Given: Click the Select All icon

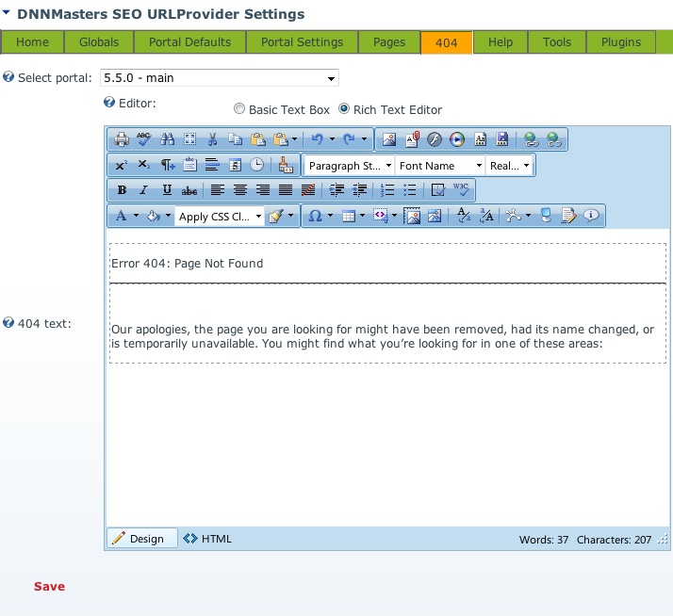Looking at the screenshot, I should tap(189, 139).
